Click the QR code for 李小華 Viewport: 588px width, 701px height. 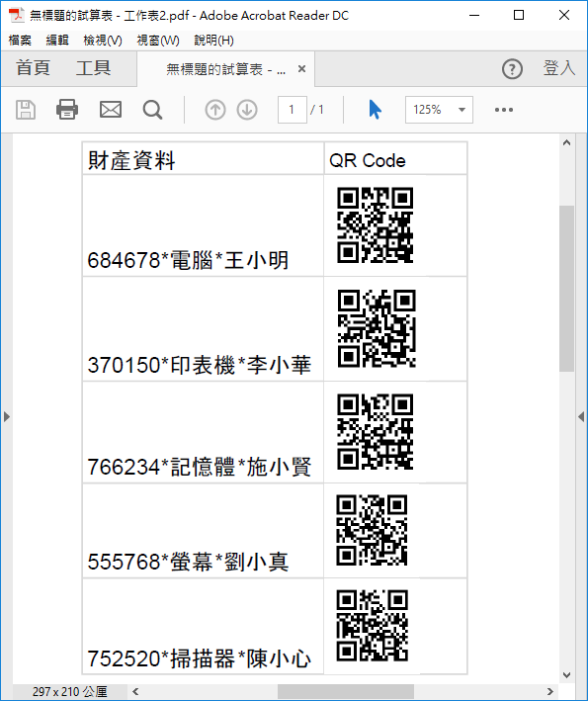(x=377, y=328)
